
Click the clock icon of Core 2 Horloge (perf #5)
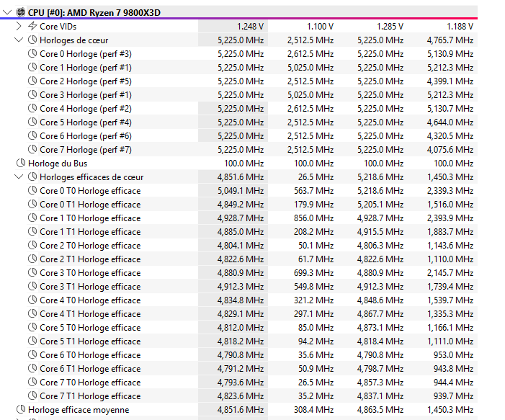point(32,81)
